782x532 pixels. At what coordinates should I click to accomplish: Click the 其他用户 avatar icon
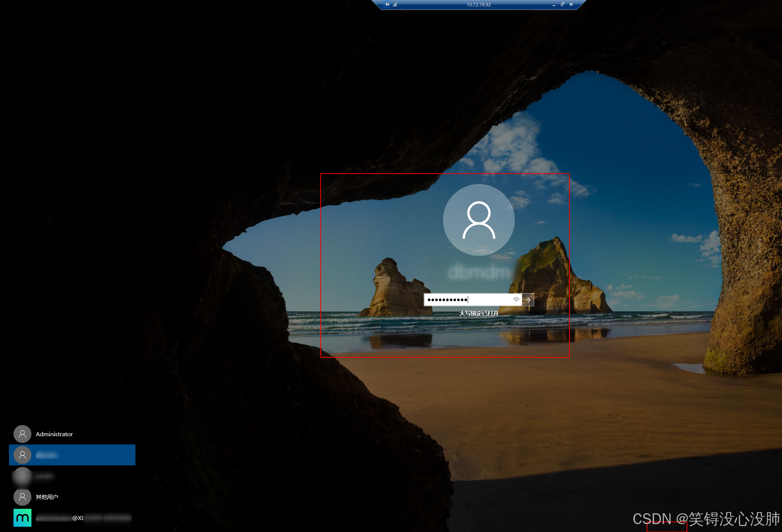22,497
